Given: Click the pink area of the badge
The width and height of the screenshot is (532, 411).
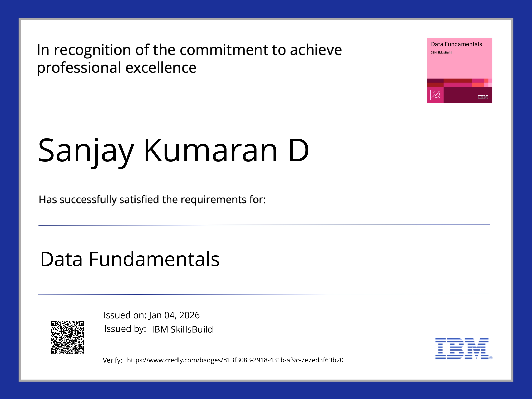Looking at the screenshot, I should (x=460, y=66).
